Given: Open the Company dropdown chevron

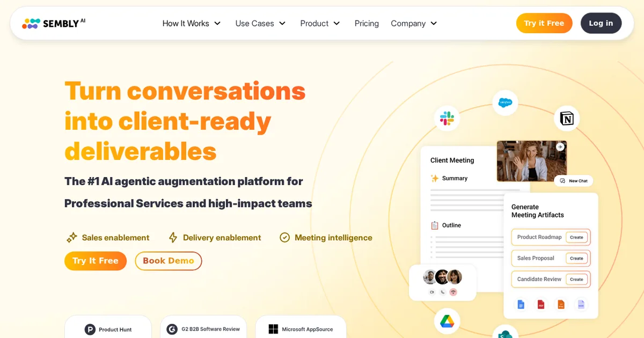Looking at the screenshot, I should coord(434,24).
